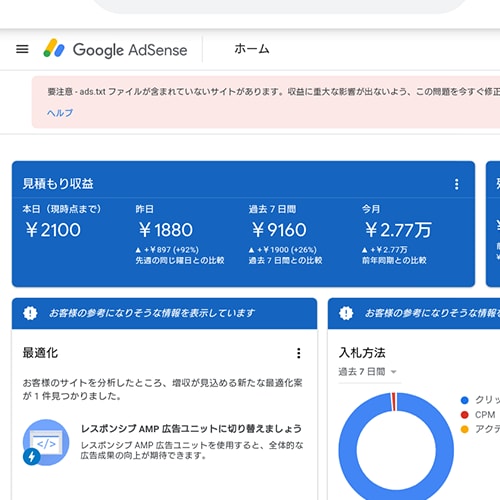
Task: Select the blue legend dot beside クリック
Action: point(465,400)
